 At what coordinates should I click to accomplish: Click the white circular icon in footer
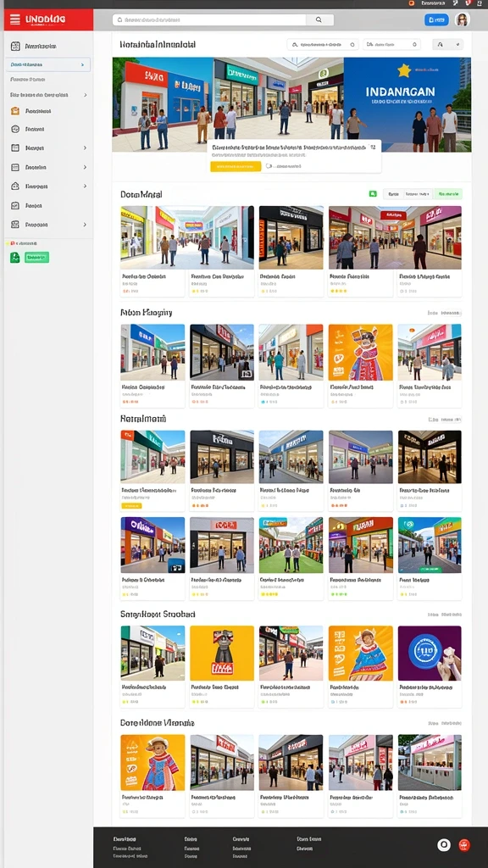coord(444,845)
